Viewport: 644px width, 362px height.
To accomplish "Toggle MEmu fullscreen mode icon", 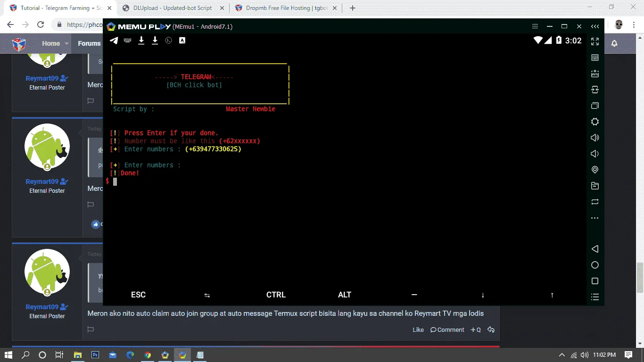I will pos(595,41).
